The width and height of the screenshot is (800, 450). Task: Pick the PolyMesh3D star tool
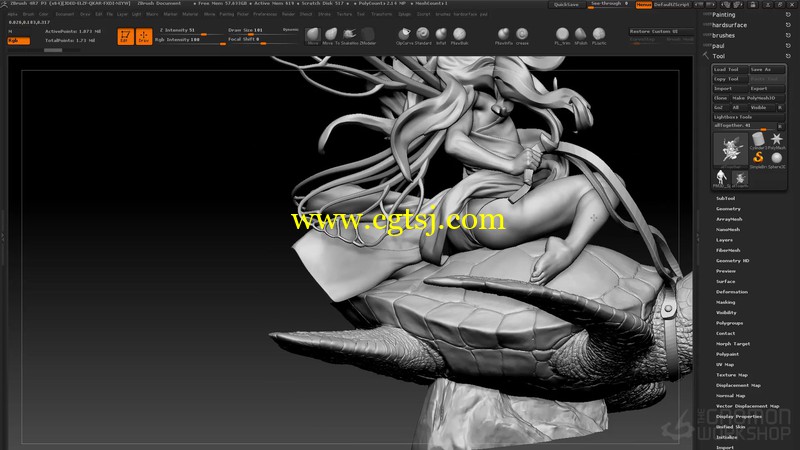point(777,139)
